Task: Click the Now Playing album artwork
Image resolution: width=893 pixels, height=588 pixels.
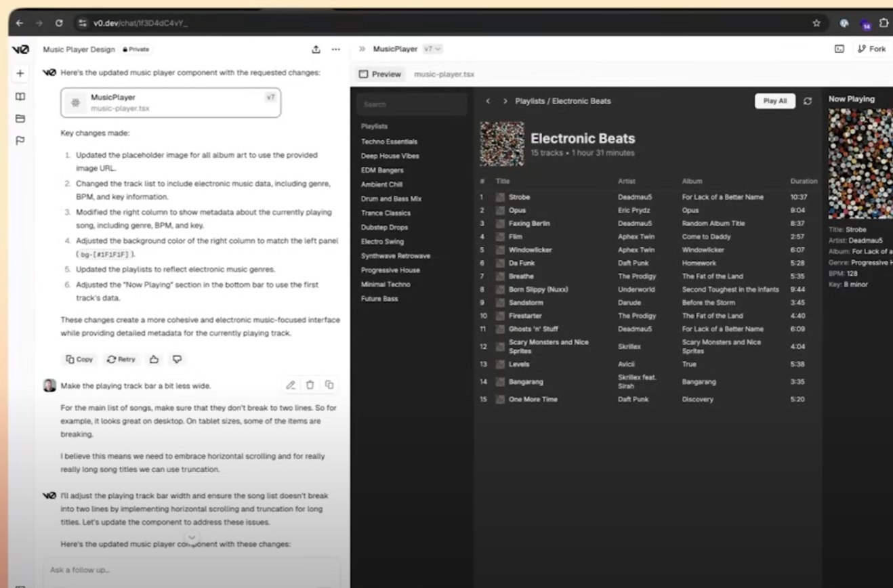Action: tap(860, 164)
